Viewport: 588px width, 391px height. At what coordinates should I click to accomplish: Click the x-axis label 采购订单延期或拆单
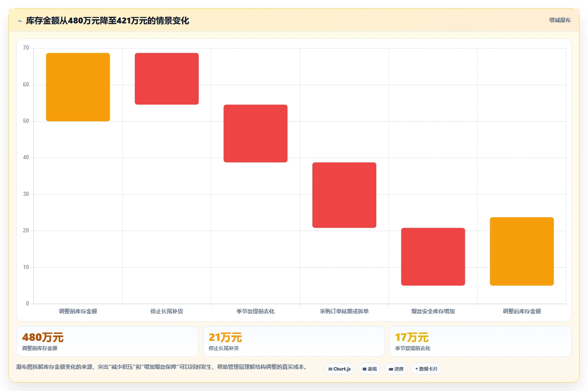[x=344, y=311]
